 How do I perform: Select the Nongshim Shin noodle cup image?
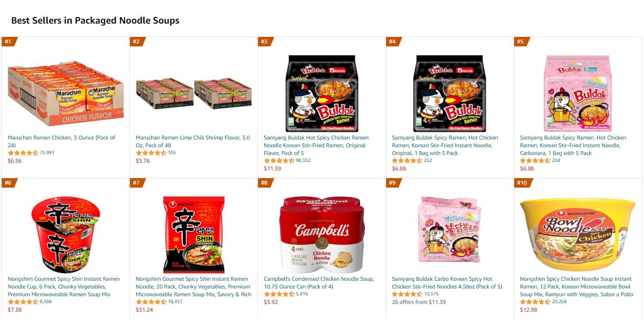(65, 235)
